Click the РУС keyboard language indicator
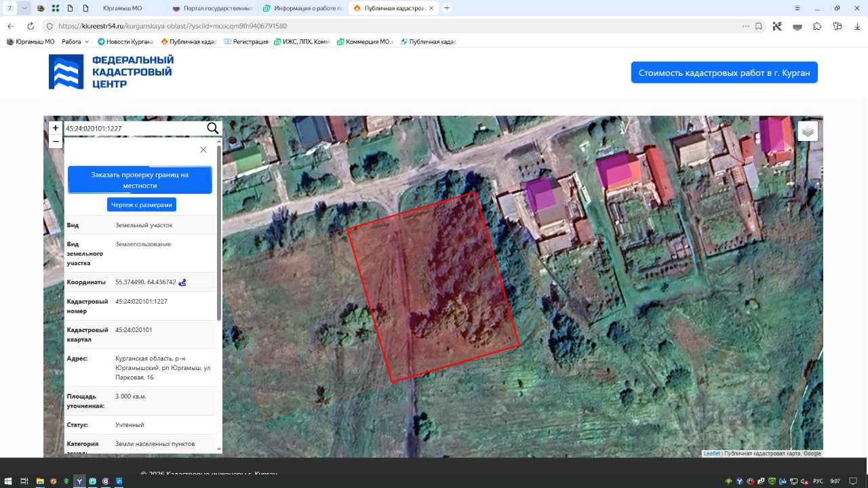This screenshot has height=488, width=868. pos(818,481)
